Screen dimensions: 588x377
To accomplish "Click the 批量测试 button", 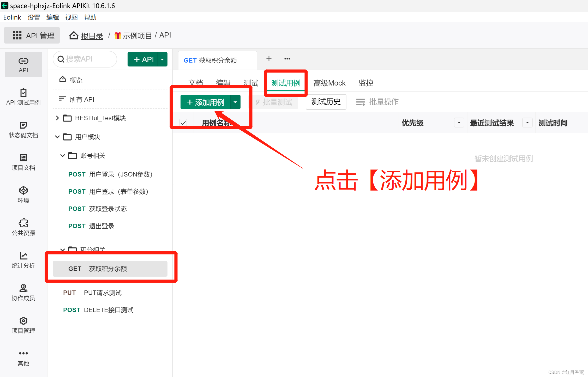I will 274,102.
